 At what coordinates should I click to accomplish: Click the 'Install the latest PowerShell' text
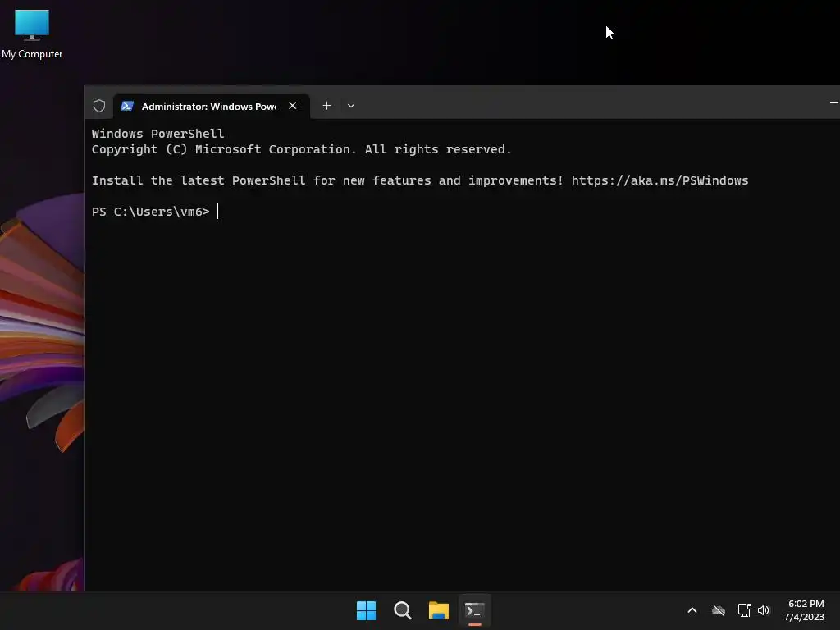click(199, 180)
